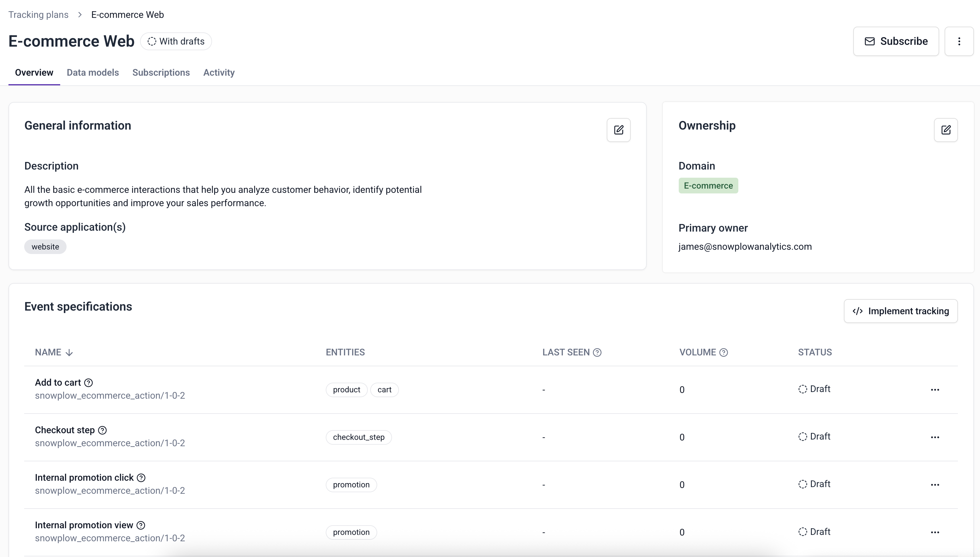The width and height of the screenshot is (980, 557).
Task: Edit the General information section
Action: [x=619, y=130]
